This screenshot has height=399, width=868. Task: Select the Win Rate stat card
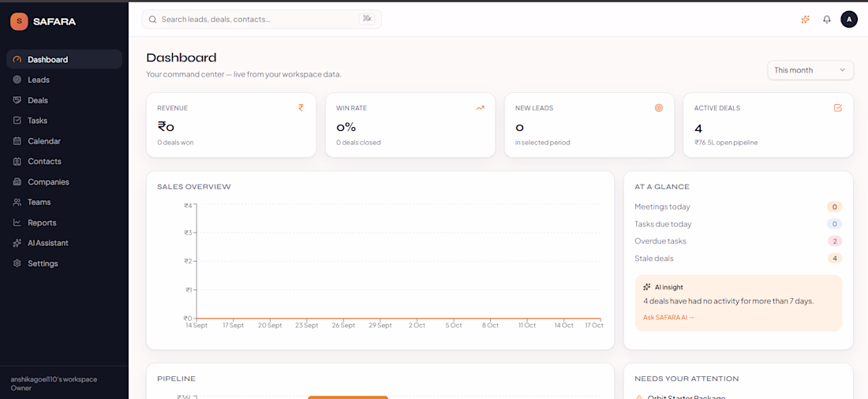(410, 125)
